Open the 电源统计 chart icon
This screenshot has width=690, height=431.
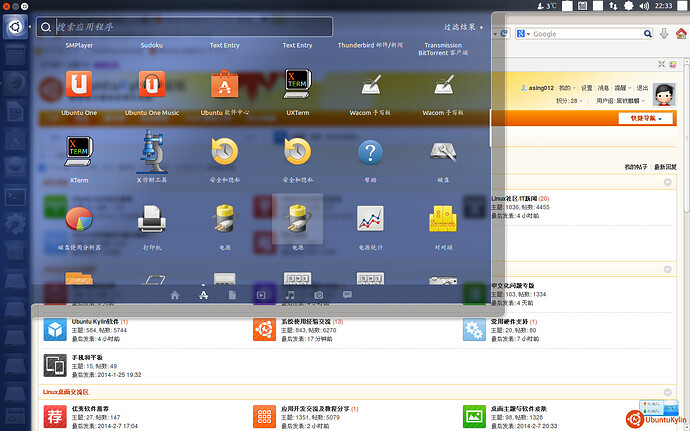(x=370, y=219)
